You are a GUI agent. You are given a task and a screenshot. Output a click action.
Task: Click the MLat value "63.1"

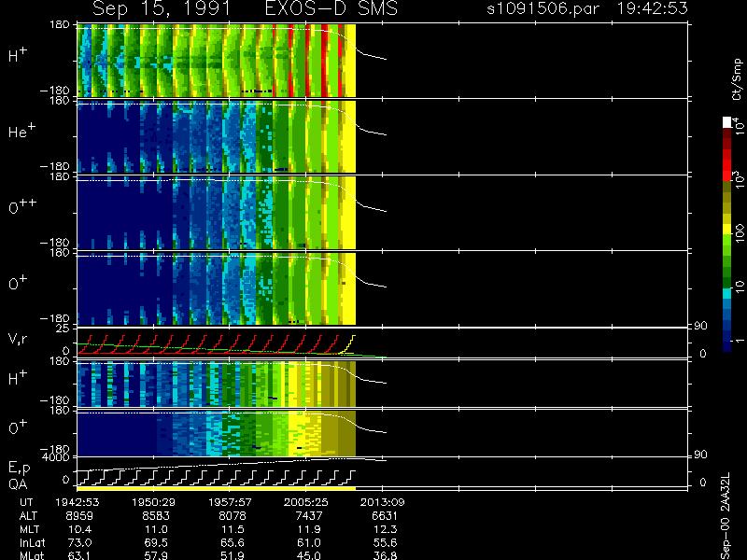[80, 555]
